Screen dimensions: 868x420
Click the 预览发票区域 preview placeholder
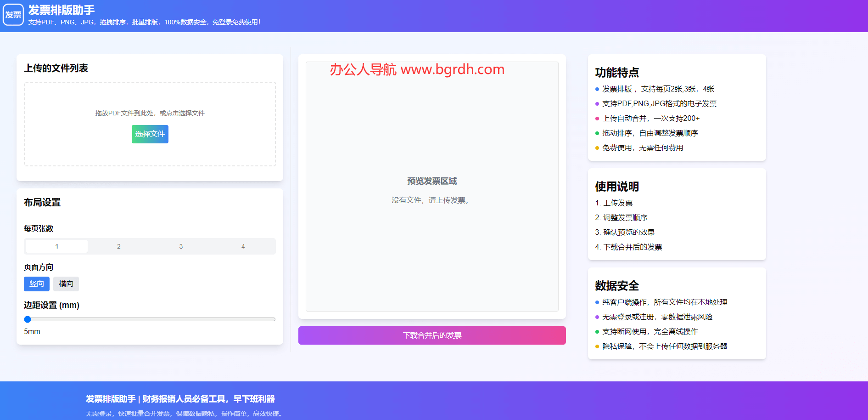pyautogui.click(x=431, y=181)
